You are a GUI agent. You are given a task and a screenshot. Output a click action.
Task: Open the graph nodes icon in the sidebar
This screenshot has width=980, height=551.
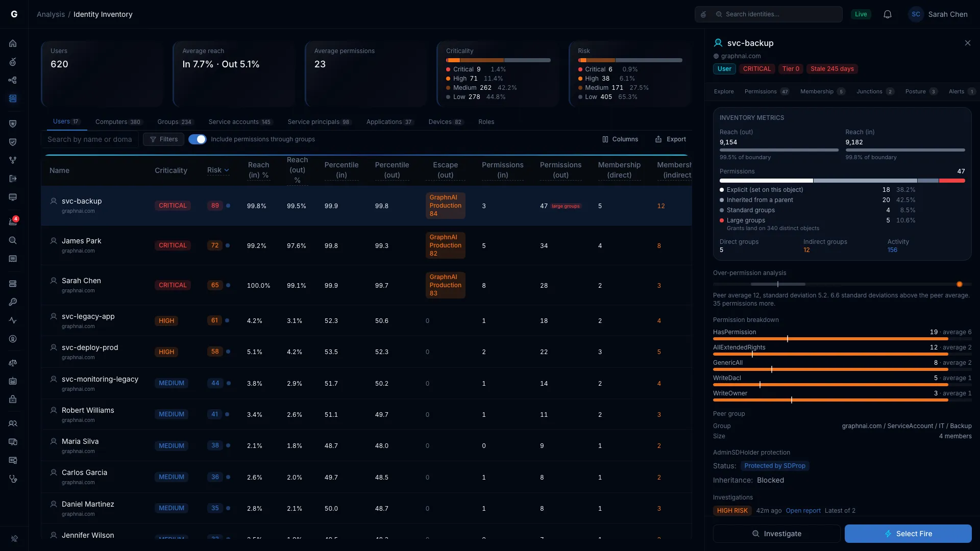[x=13, y=80]
